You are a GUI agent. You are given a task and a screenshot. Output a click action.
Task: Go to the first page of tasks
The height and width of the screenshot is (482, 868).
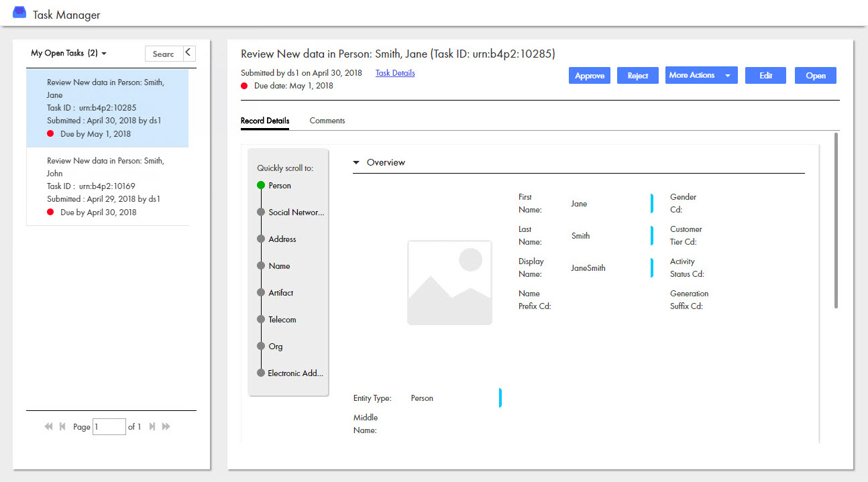(x=48, y=426)
